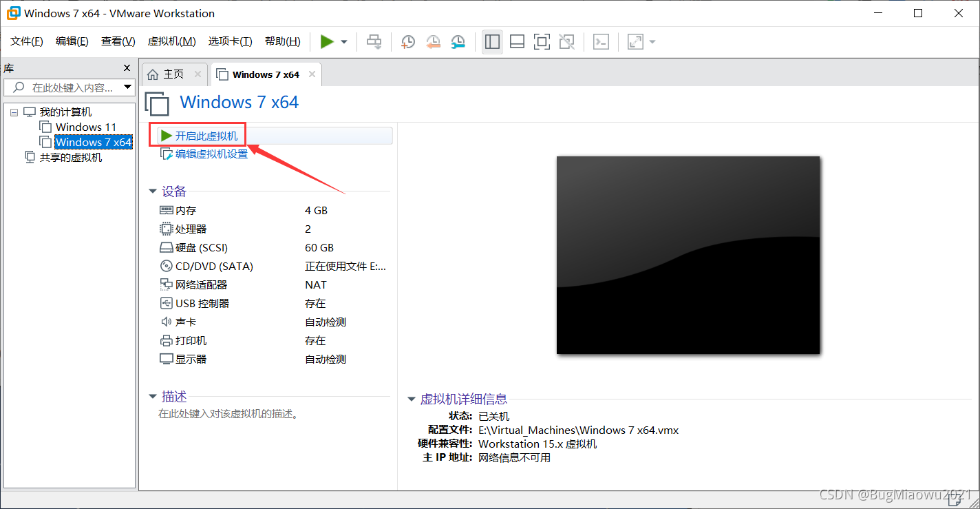
Task: Click the display monitor icon
Action: (166, 359)
